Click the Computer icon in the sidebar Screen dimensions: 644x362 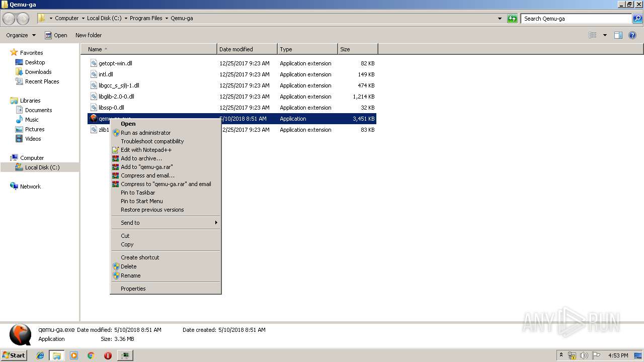(x=14, y=158)
